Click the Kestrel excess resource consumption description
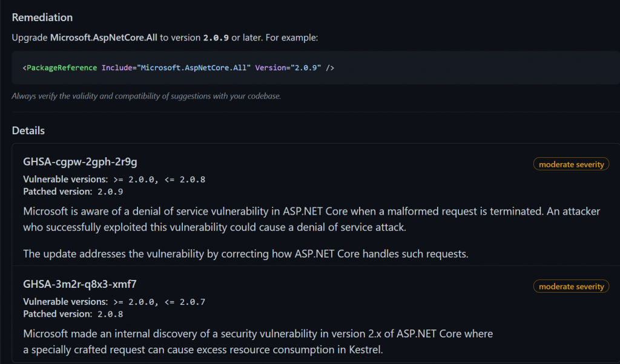Screen dimensions: 620x364 [x=258, y=341]
